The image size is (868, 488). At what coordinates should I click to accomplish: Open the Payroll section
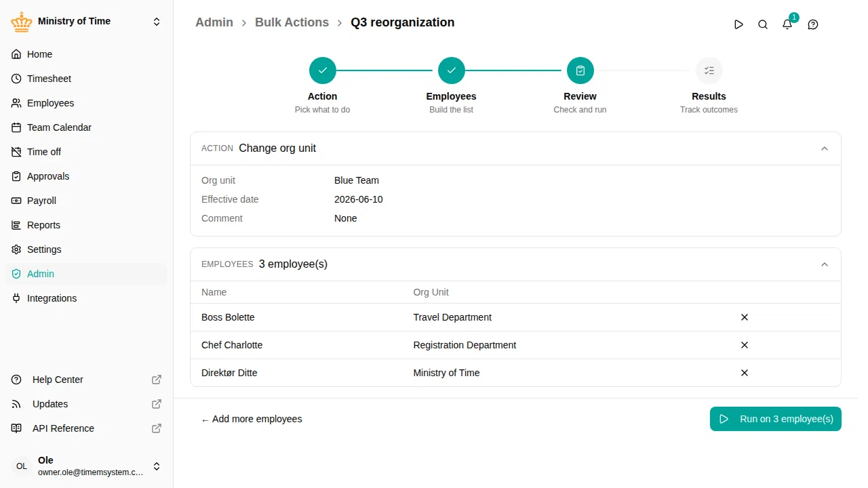86,201
